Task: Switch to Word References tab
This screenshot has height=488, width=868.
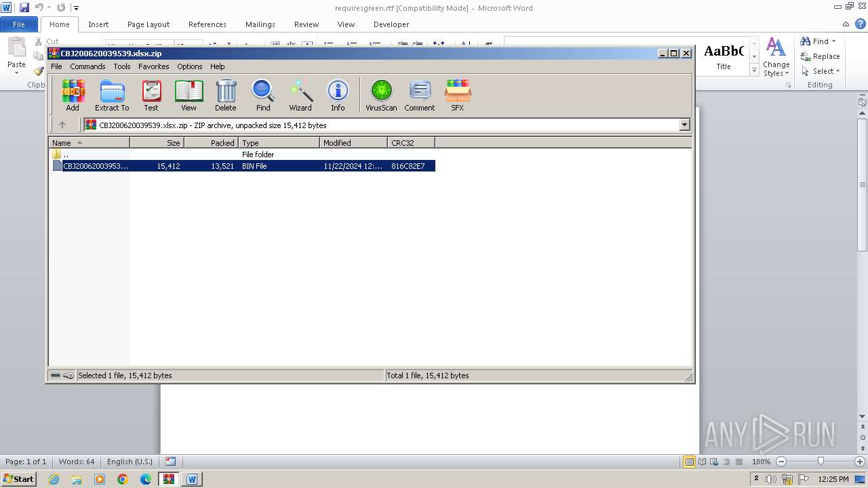Action: coord(208,24)
